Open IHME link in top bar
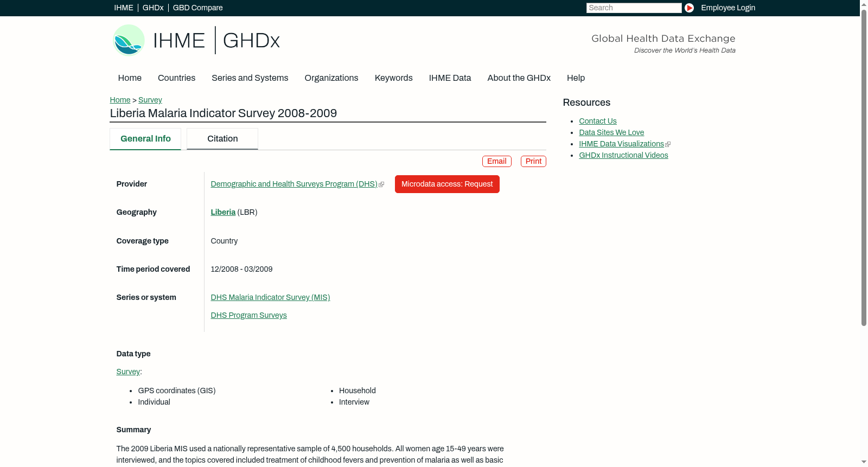This screenshot has width=868, height=467. click(x=124, y=8)
